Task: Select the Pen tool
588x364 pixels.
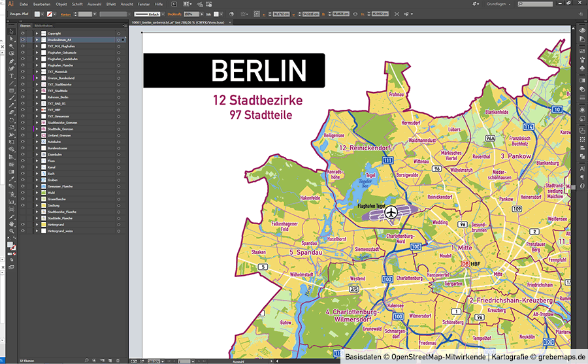Action: point(12,61)
